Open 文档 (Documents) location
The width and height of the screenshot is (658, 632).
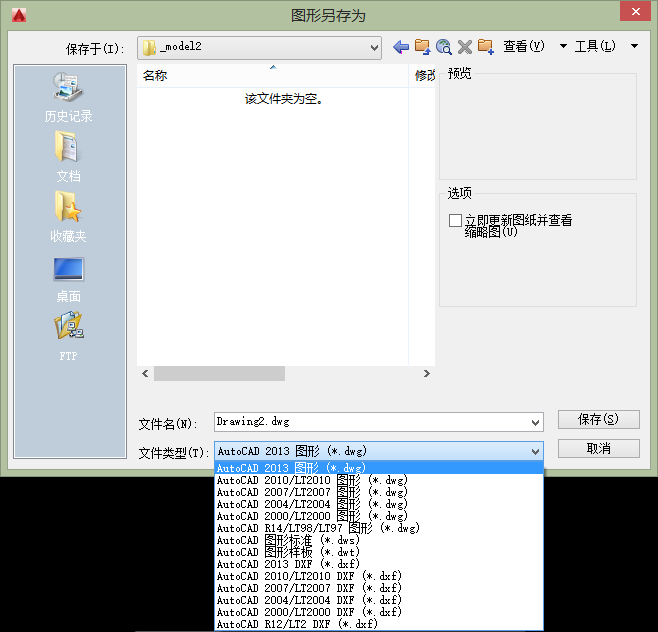pos(68,157)
